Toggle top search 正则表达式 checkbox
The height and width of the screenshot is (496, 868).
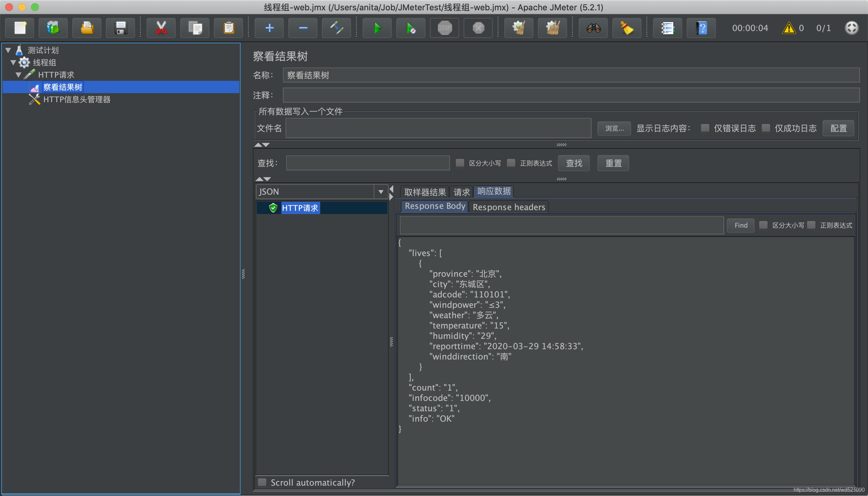click(x=511, y=163)
